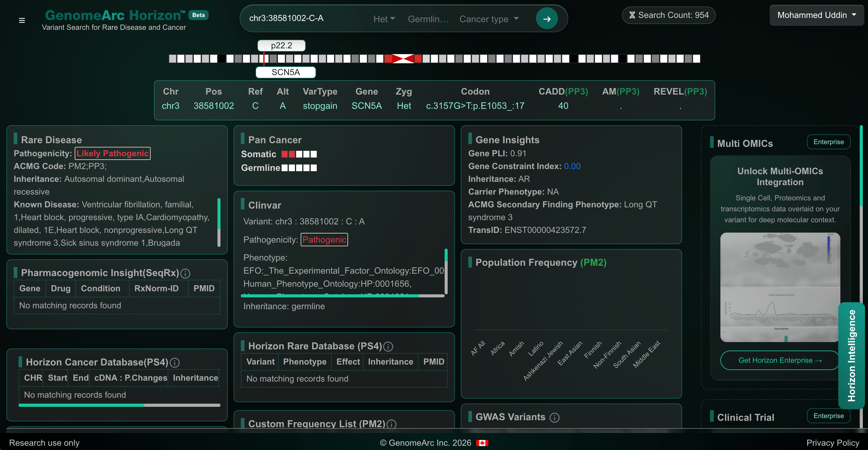
Task: Click the GWAS Variants info icon
Action: point(554,417)
